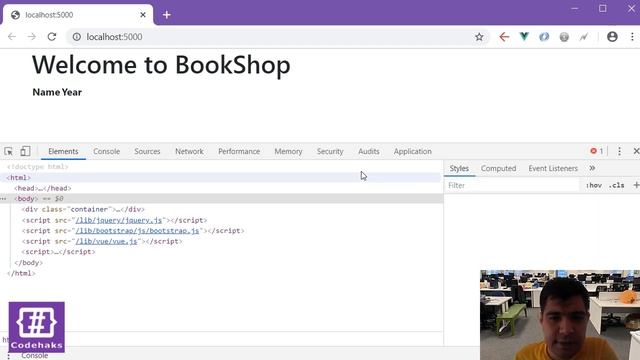Click the address bar URL localhost:5000
Viewport: 640px width, 360px height.
click(114, 37)
